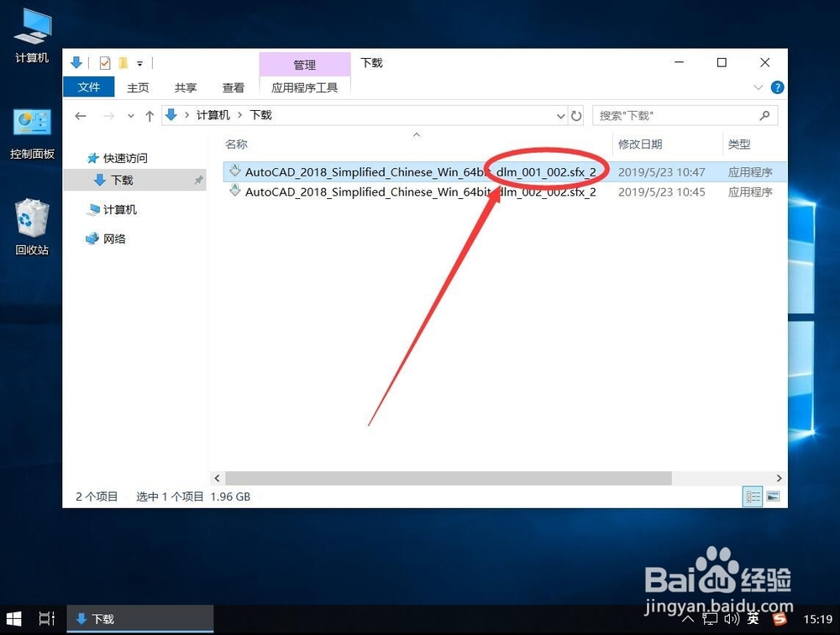
Task: Open 计算机 from the desktop
Action: tap(31, 34)
